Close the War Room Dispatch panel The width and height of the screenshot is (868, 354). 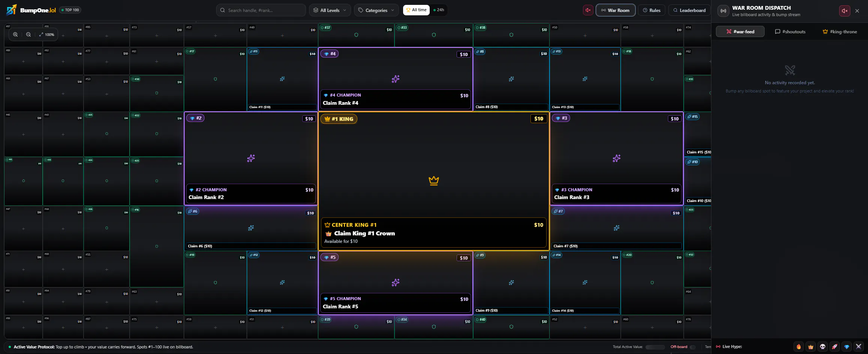point(857,11)
